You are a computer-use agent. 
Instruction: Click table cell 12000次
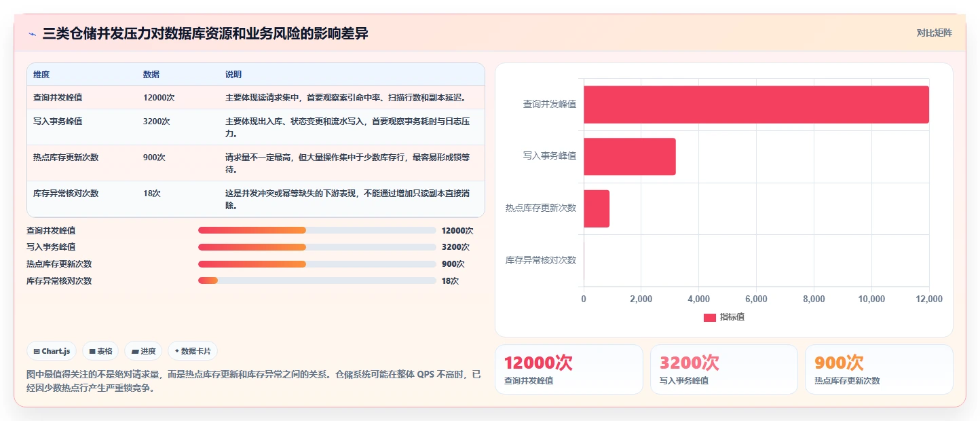click(x=159, y=98)
